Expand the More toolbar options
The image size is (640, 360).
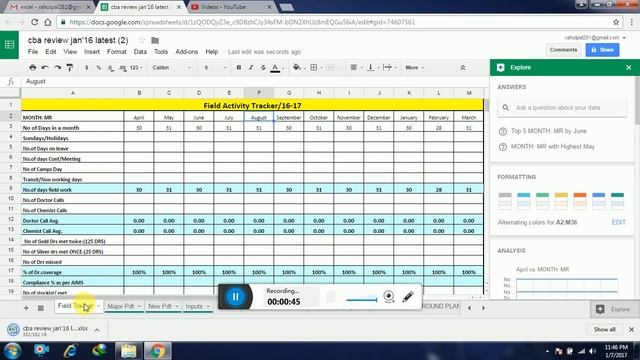coord(415,67)
